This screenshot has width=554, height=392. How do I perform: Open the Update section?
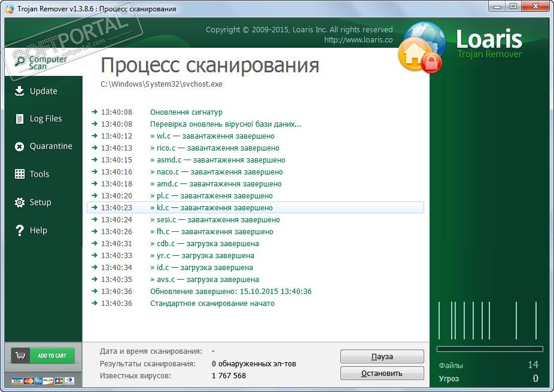[x=44, y=91]
